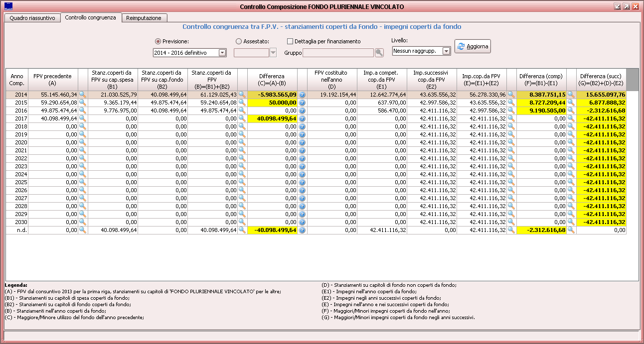The image size is (644, 344).
Task: Switch to the Quadro riassuntivo tab
Action: click(32, 17)
